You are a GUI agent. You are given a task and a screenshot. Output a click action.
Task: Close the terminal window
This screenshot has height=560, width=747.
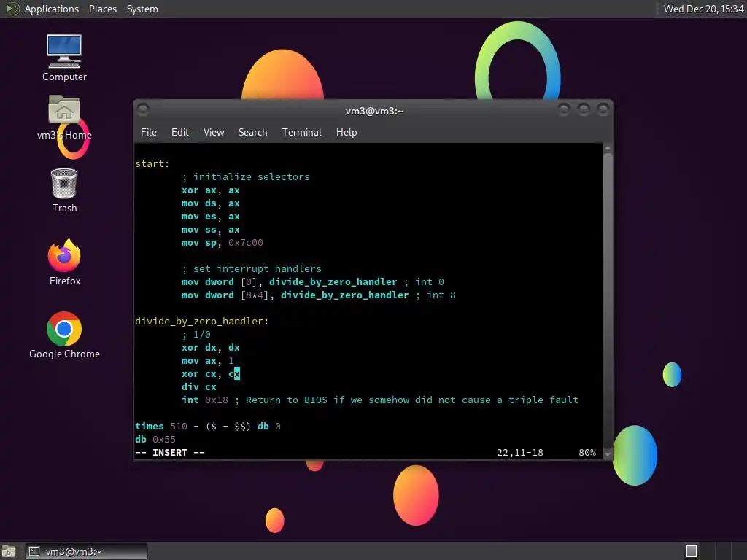(603, 110)
